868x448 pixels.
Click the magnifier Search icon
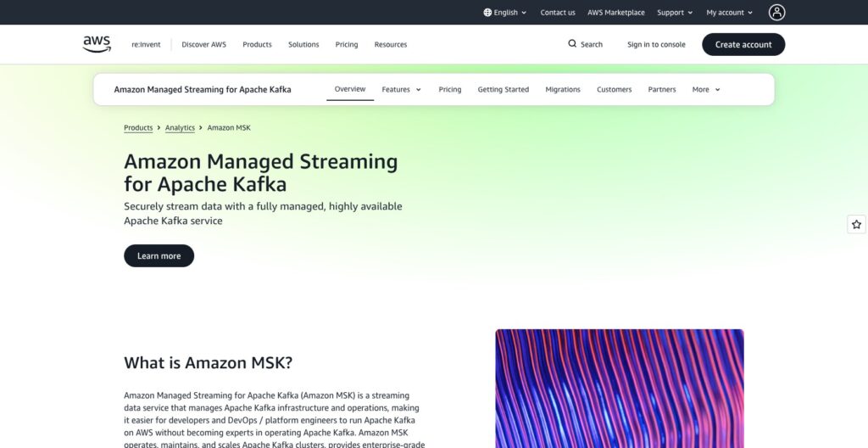(572, 44)
